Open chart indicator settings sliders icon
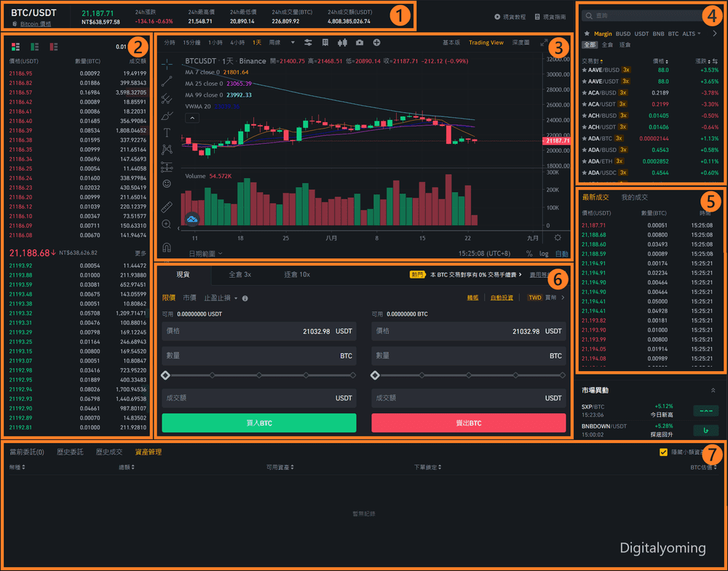The image size is (728, 571). click(x=308, y=43)
